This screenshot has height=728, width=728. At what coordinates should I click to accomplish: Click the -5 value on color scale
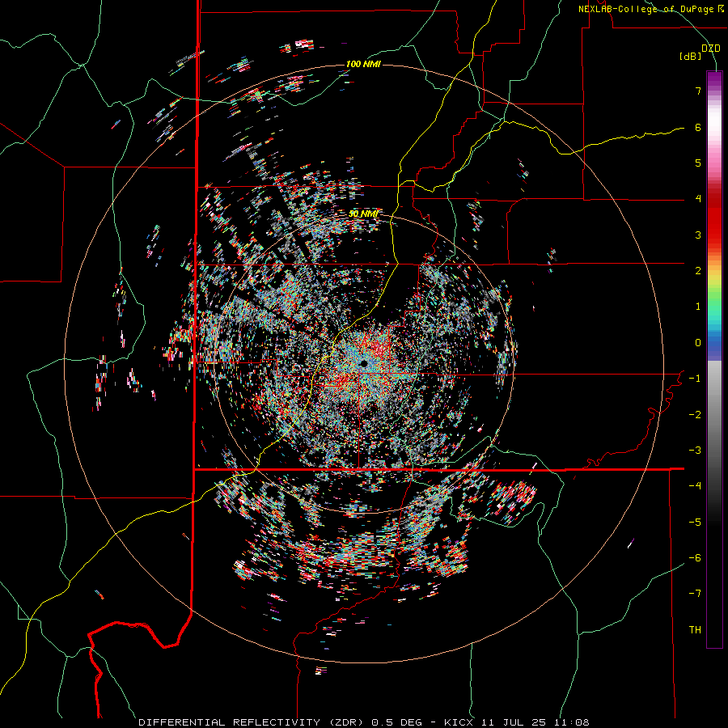[695, 523]
